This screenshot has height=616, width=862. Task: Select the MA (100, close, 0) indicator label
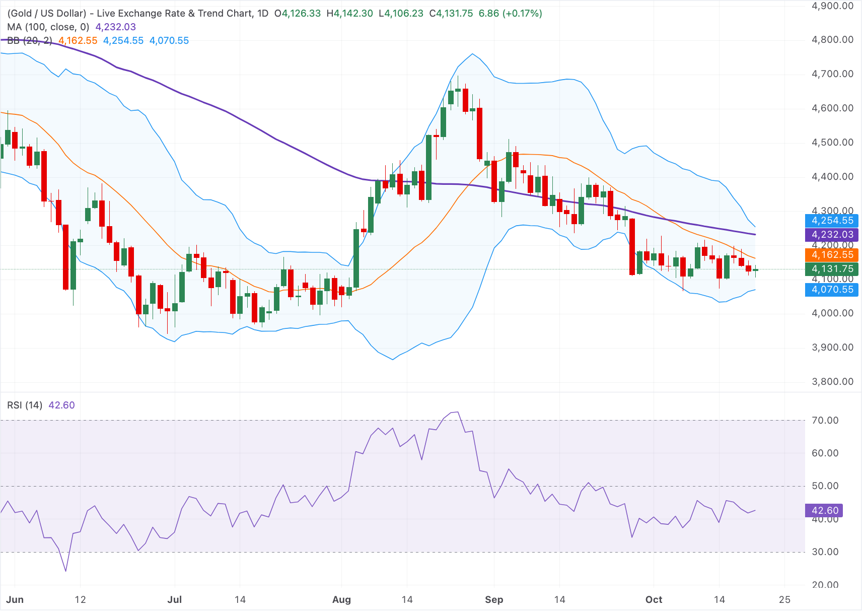[x=48, y=27]
